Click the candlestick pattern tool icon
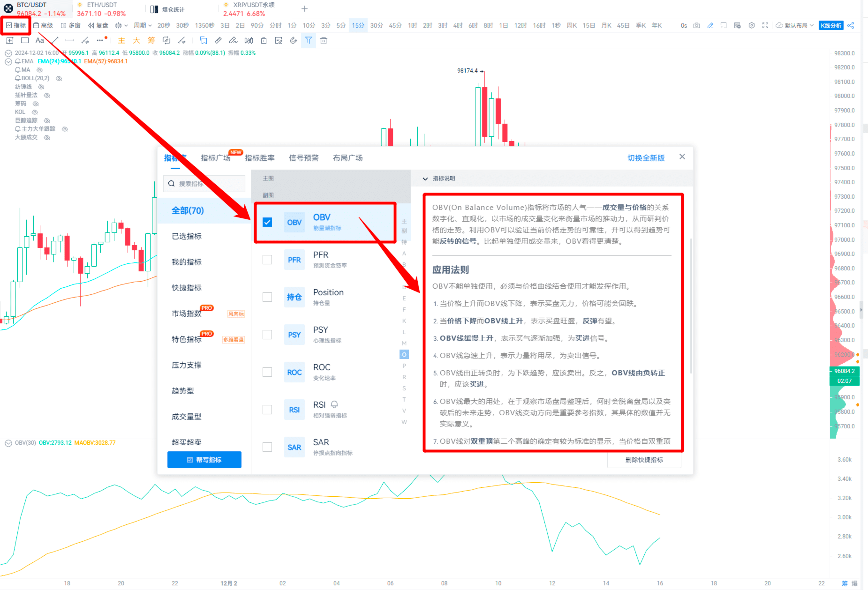Screen dimensions: 868x590 tap(248, 40)
